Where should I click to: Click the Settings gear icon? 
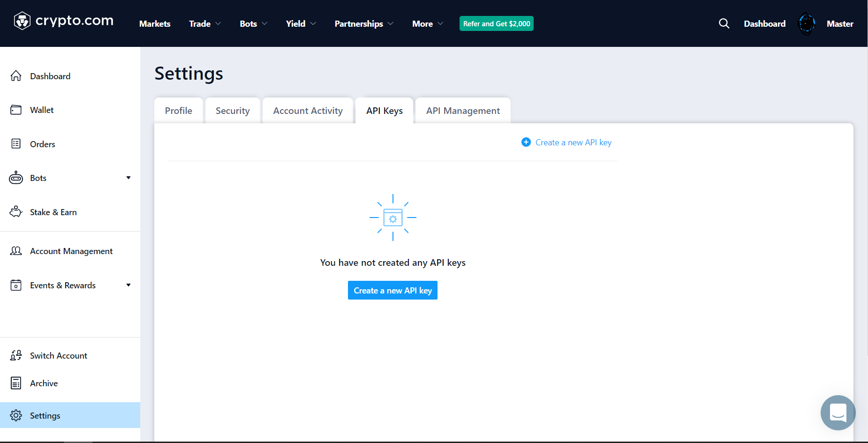16,415
